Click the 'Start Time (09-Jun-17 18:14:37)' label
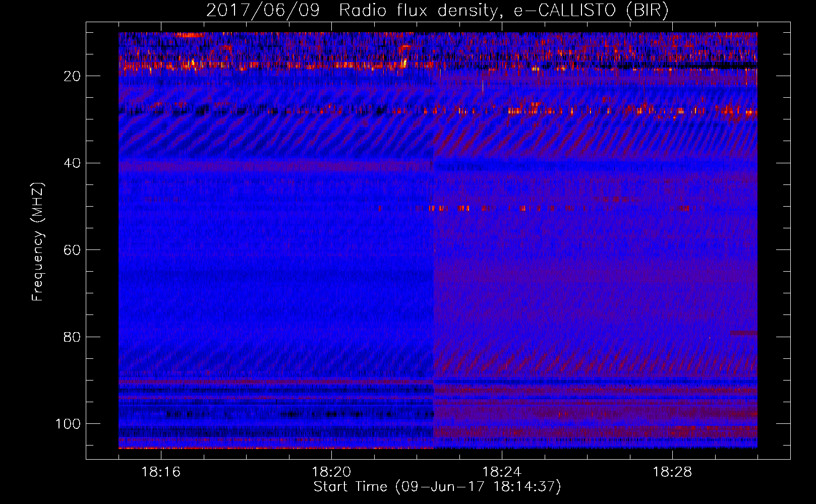 (437, 487)
